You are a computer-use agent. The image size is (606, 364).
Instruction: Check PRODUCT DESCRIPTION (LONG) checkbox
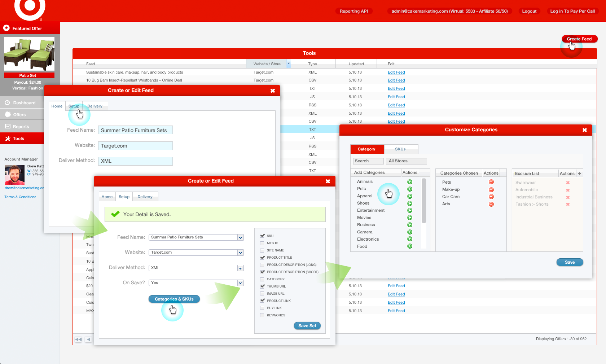[x=262, y=265]
